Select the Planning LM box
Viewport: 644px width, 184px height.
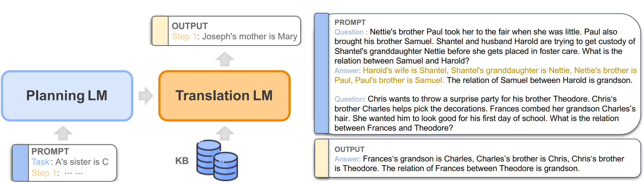67,96
